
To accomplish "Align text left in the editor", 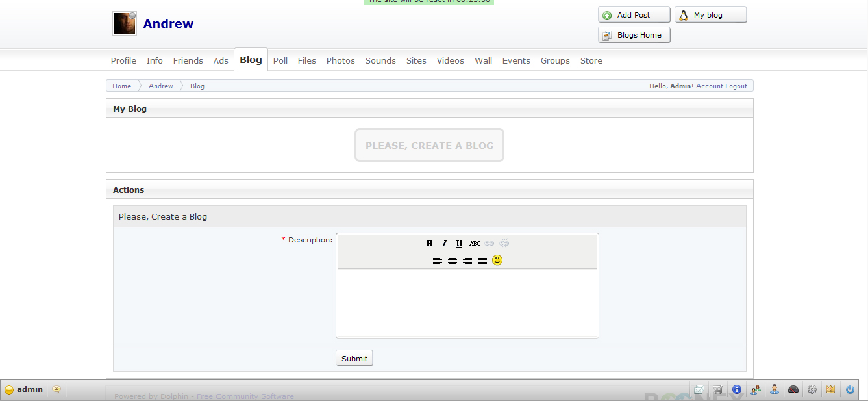I will [438, 260].
